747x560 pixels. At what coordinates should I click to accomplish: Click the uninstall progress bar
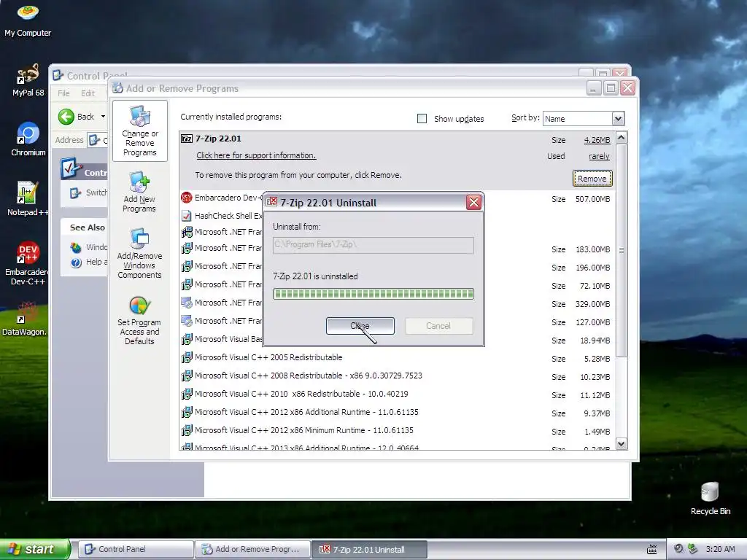(373, 294)
